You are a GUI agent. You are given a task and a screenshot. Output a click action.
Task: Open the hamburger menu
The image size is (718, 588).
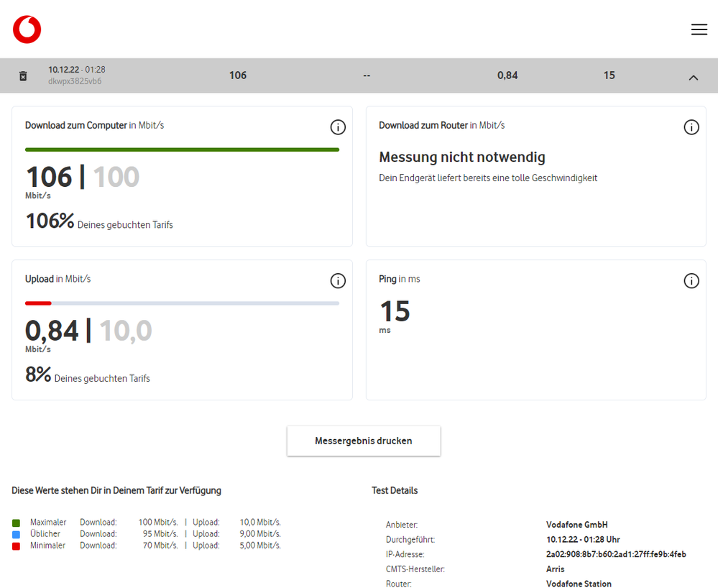click(699, 29)
